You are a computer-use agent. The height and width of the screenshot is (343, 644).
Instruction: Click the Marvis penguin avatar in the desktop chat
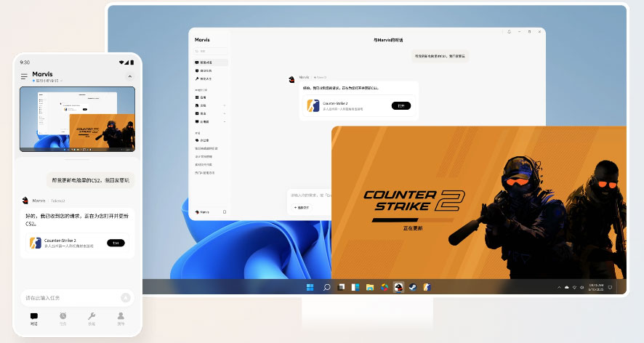pos(291,79)
